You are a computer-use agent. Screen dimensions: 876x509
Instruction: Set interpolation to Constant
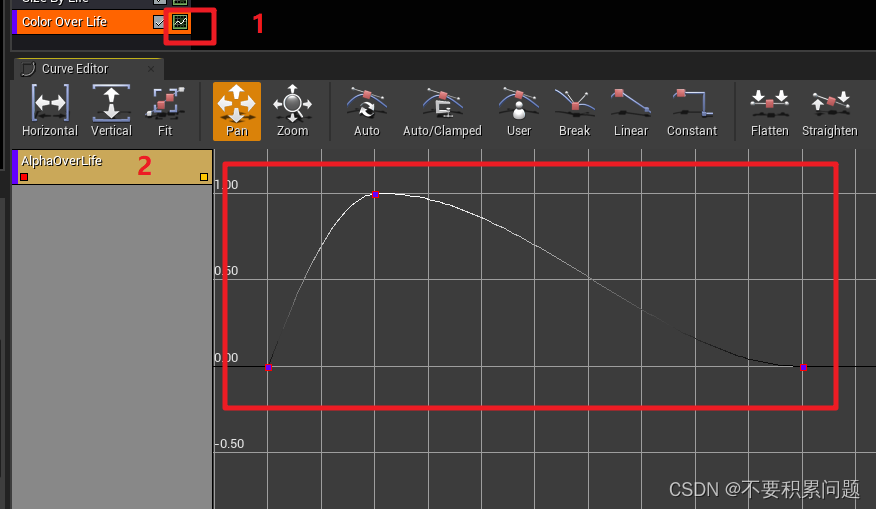point(692,111)
